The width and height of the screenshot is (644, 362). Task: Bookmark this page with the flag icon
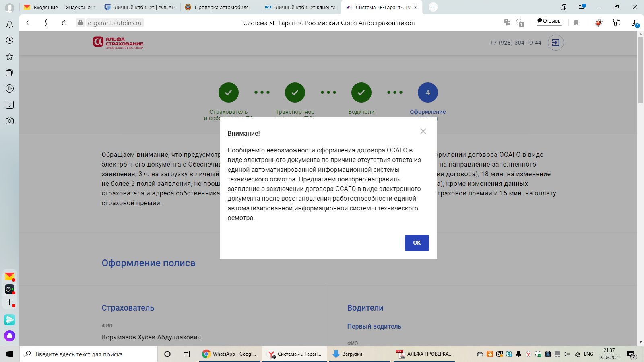[576, 23]
